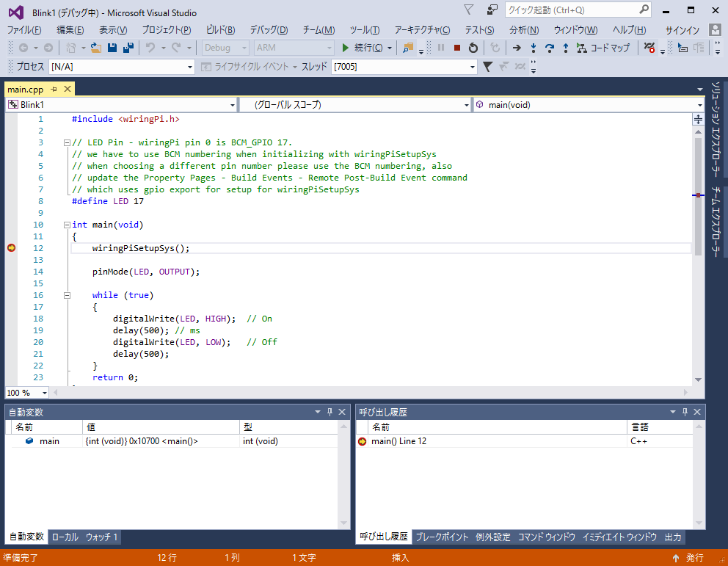
Task: Click the breakpoint marker on line 12
Action: click(11, 248)
